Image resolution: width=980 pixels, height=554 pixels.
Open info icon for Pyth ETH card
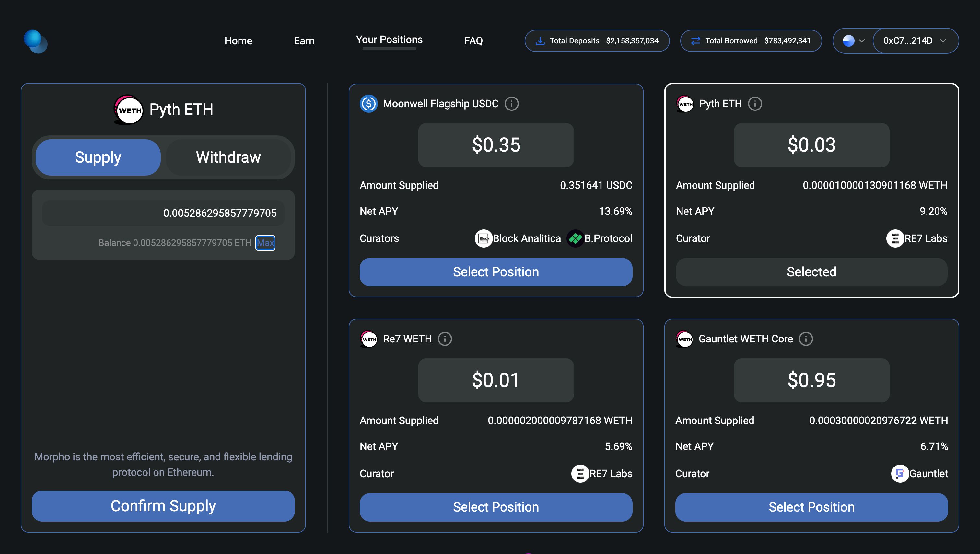[755, 103]
